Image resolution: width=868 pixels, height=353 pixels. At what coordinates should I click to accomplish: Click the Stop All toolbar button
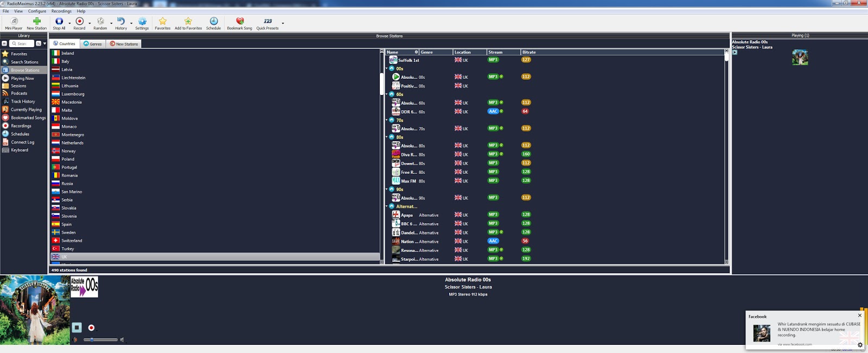[59, 23]
